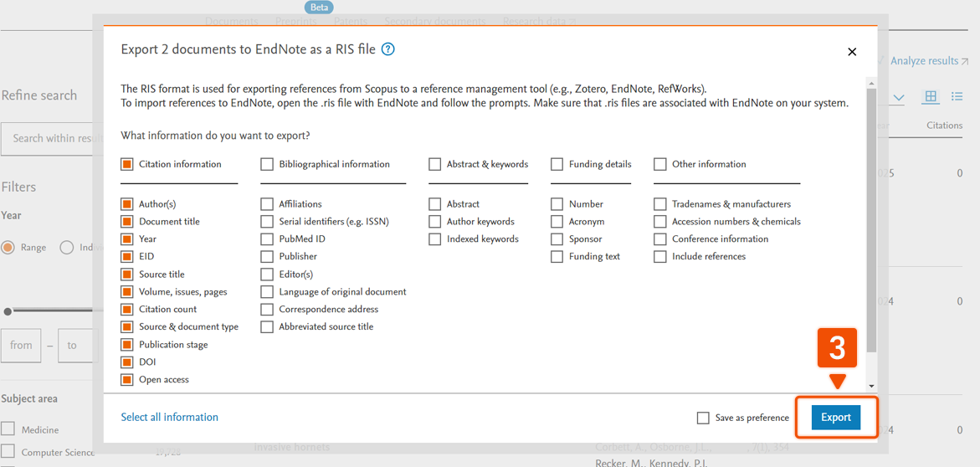Click the year range slider handle

point(8,310)
